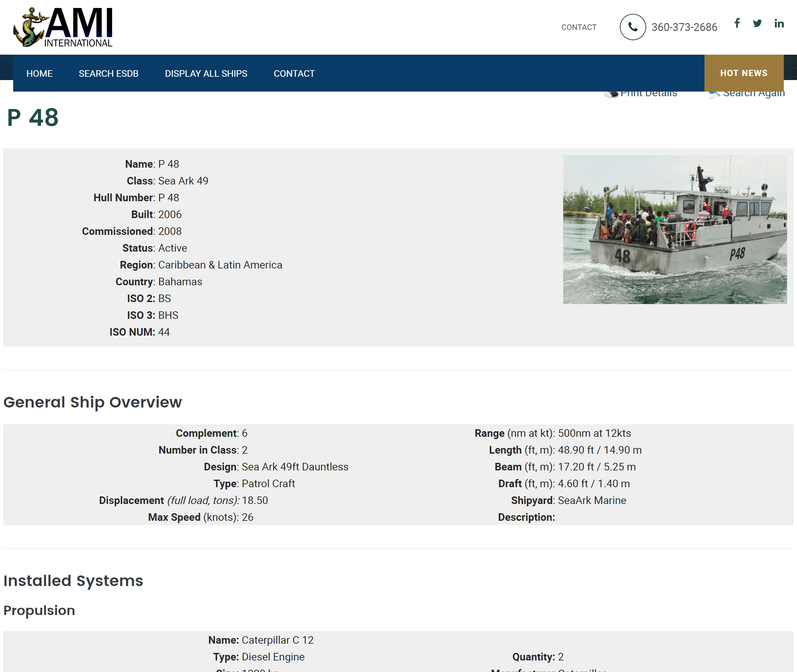797x672 pixels.
Task: Click the Status value 'Active'
Action: coord(173,248)
